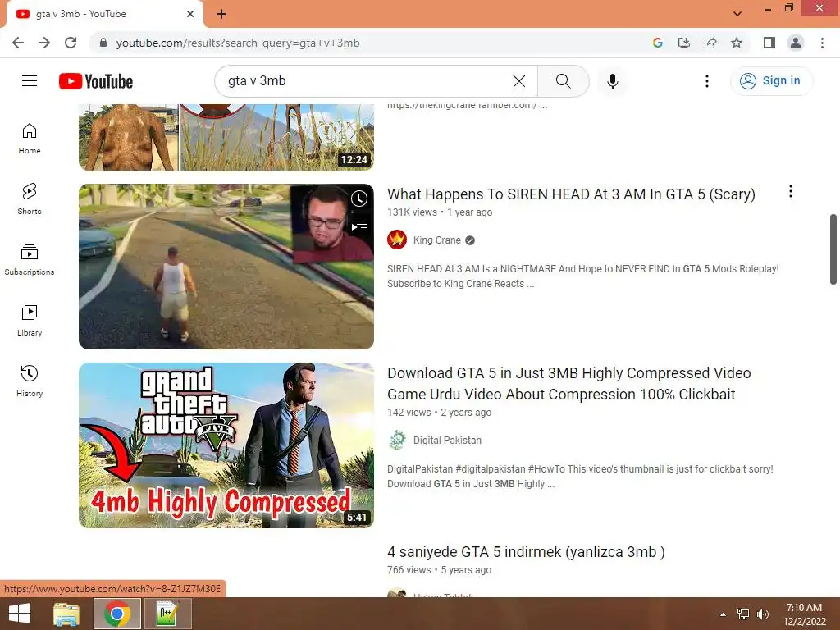Screen dimensions: 840x630
Task: Click the install app icon in the address bar
Action: tap(683, 43)
